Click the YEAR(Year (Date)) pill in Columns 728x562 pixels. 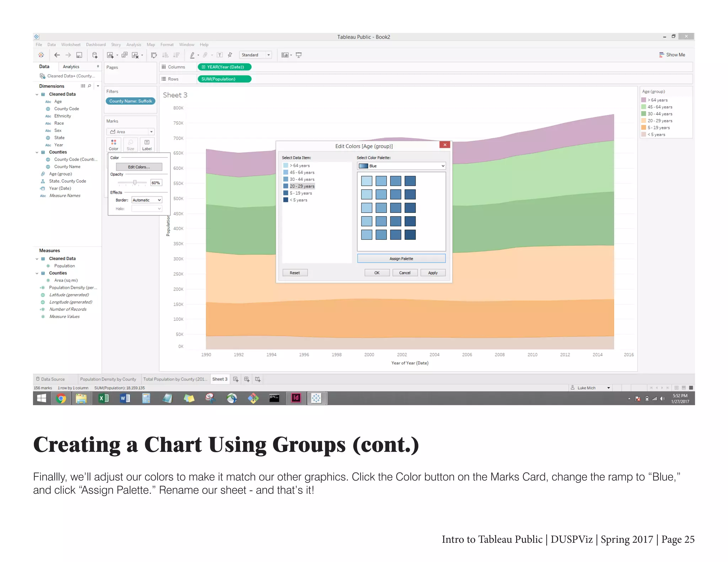224,67
